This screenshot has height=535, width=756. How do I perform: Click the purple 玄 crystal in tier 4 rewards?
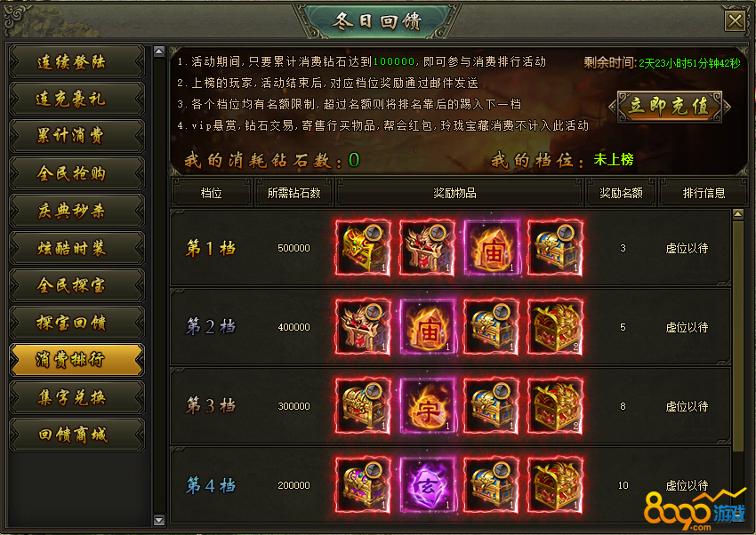428,485
